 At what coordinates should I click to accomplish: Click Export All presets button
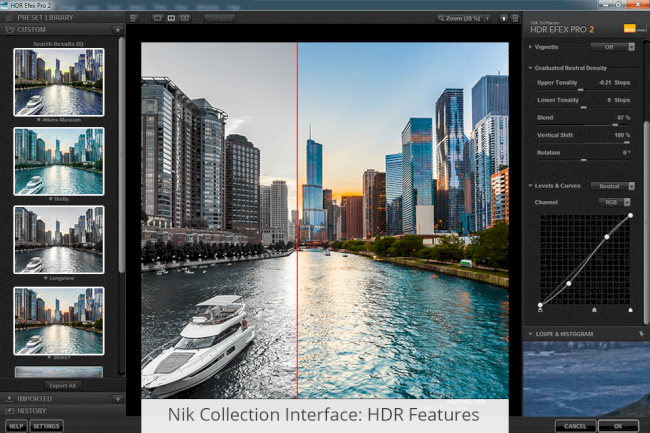point(63,386)
